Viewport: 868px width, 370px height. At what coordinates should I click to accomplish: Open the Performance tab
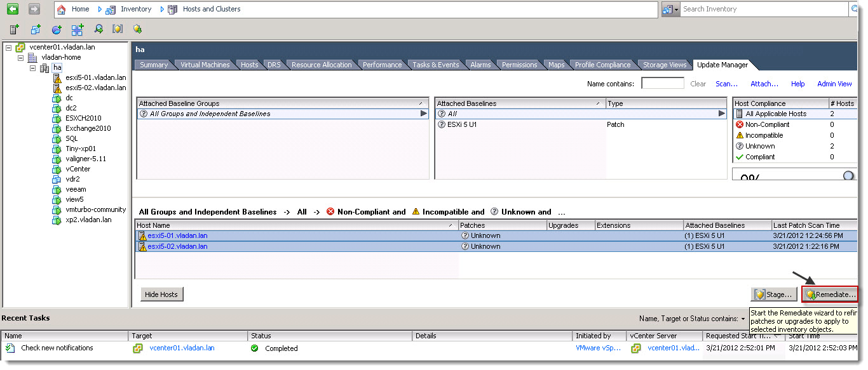click(x=383, y=65)
